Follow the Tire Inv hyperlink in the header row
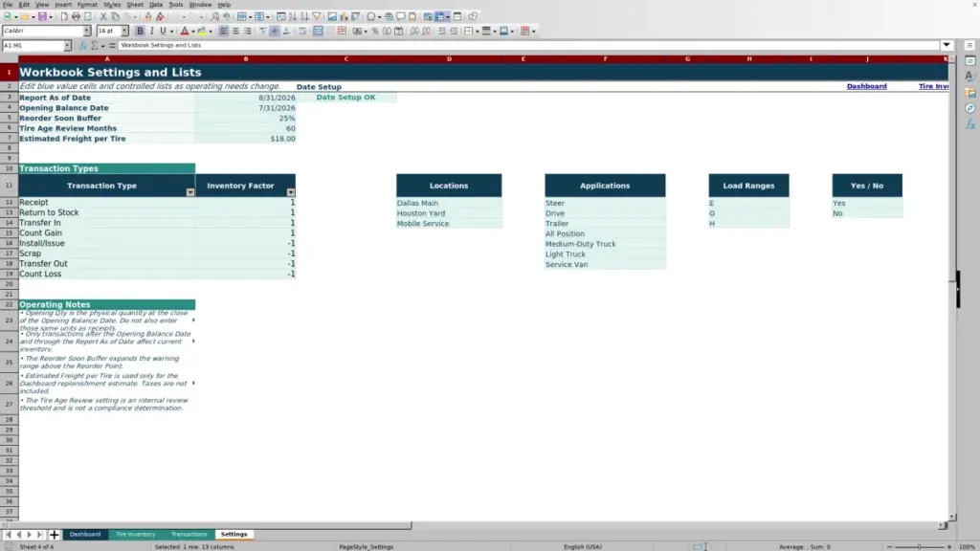 point(933,86)
